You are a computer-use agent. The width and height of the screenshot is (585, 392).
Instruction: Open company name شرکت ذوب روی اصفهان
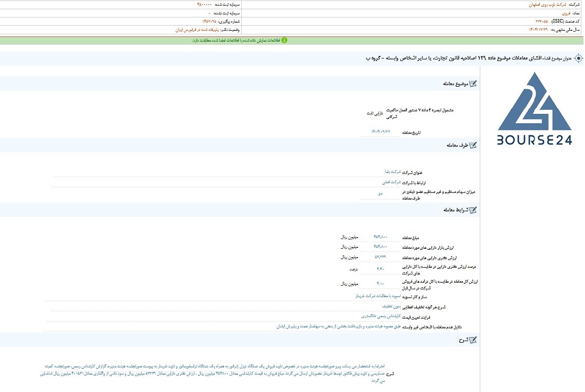point(548,5)
